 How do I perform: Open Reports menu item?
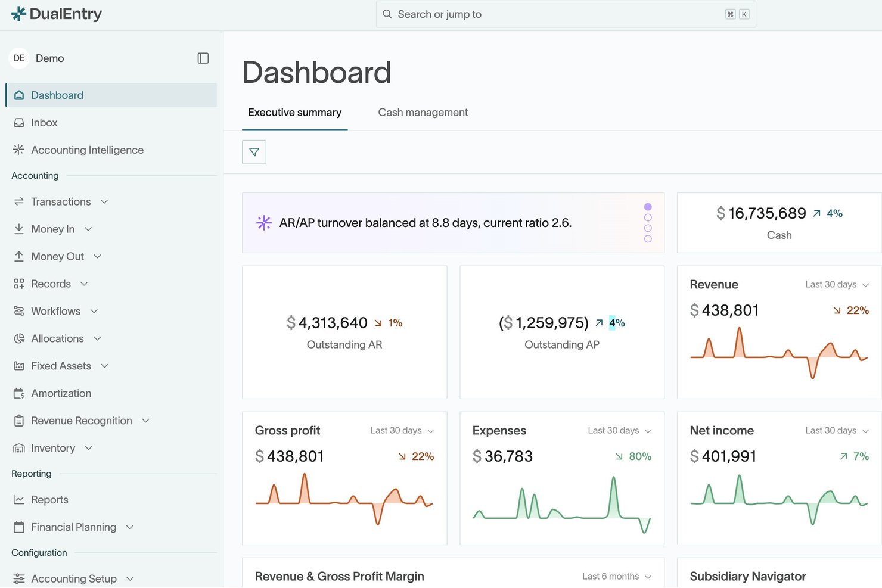coord(111,500)
